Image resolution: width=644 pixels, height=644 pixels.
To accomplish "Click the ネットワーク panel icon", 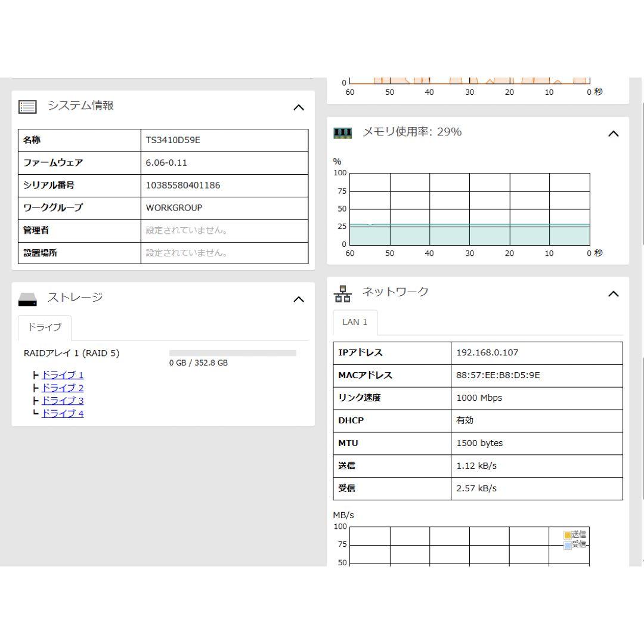I will click(x=343, y=292).
